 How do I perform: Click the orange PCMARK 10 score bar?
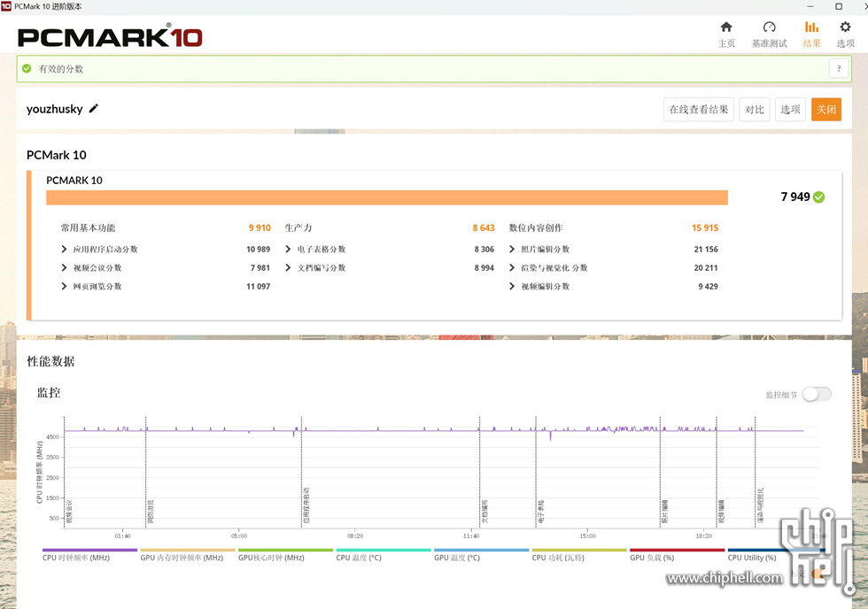point(387,197)
